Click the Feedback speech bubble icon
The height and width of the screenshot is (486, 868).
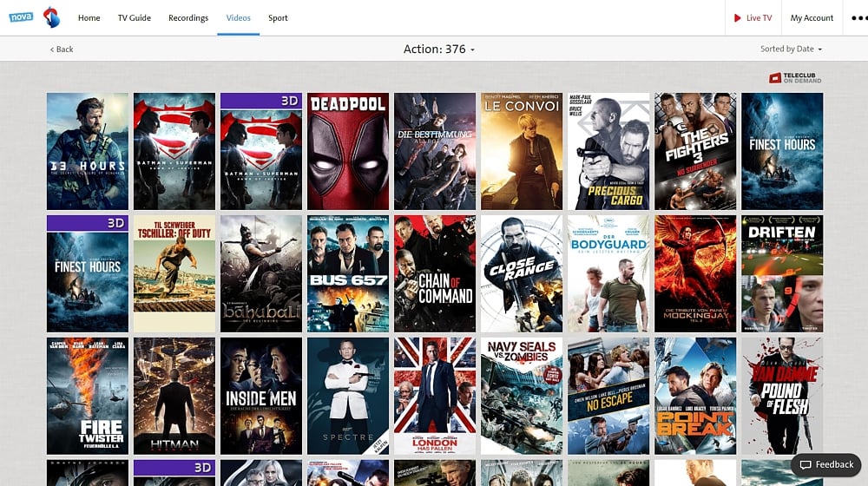(806, 464)
